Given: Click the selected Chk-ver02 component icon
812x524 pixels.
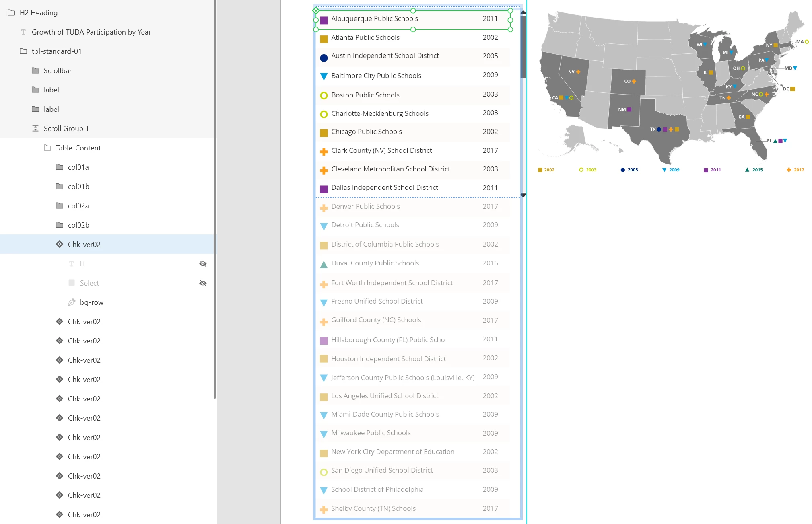Looking at the screenshot, I should pyautogui.click(x=60, y=244).
